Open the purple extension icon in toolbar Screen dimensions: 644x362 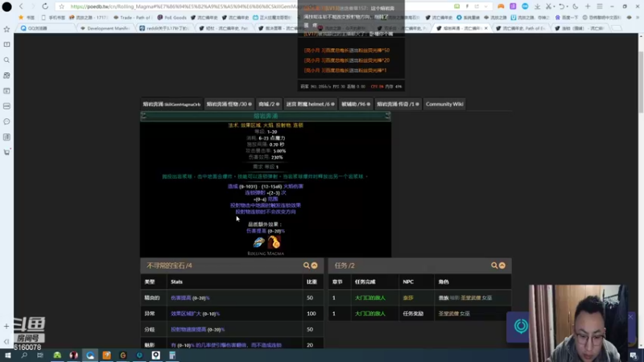point(513,6)
